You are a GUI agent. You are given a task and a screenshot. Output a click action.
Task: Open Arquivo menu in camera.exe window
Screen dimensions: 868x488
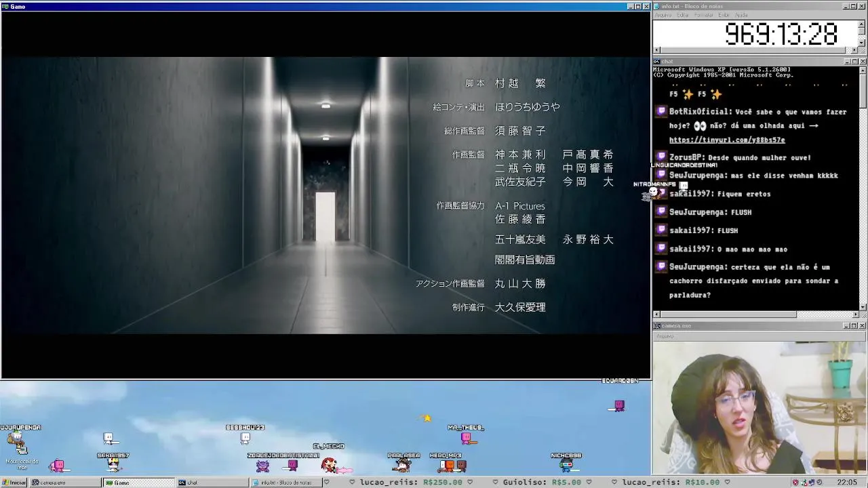(x=665, y=336)
